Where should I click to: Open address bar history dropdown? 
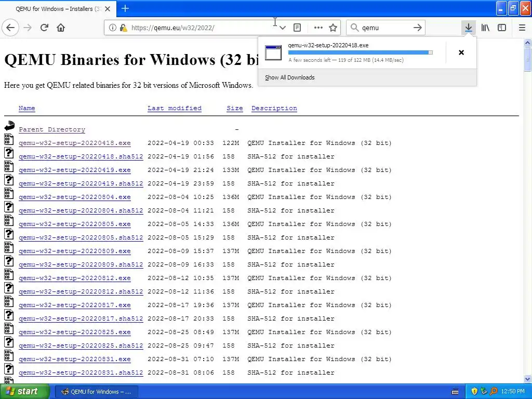pos(282,28)
